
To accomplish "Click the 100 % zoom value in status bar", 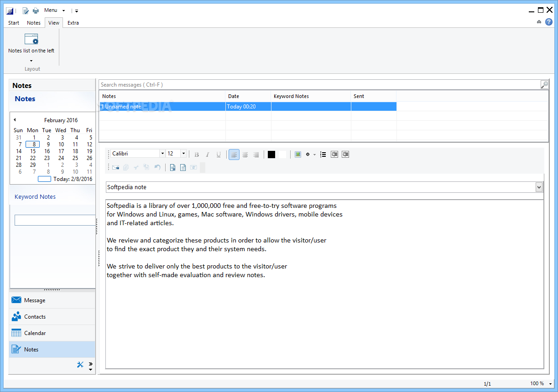I will 537,383.
